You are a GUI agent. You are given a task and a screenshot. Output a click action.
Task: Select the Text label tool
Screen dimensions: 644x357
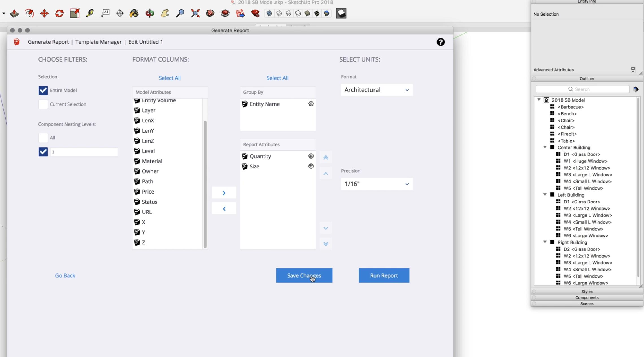(105, 13)
